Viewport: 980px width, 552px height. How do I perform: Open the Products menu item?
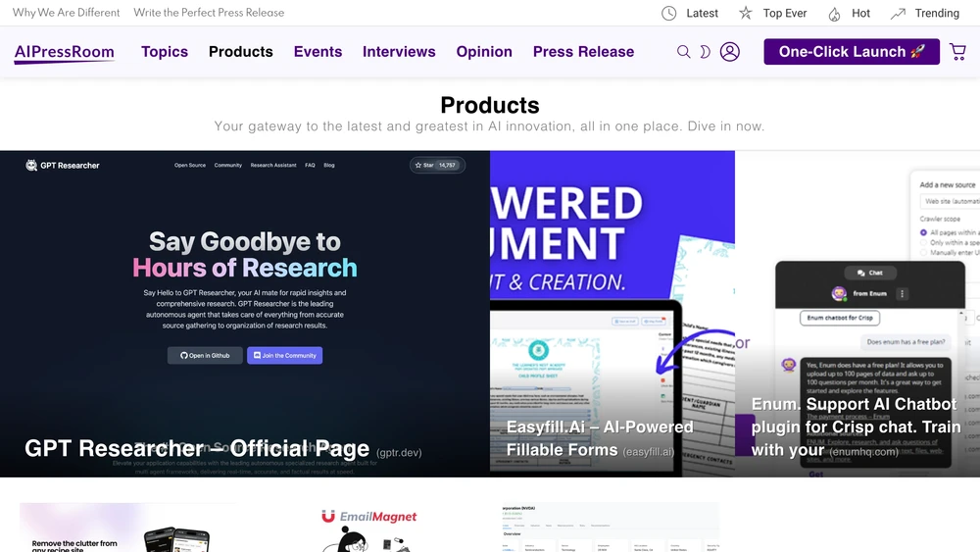(241, 52)
